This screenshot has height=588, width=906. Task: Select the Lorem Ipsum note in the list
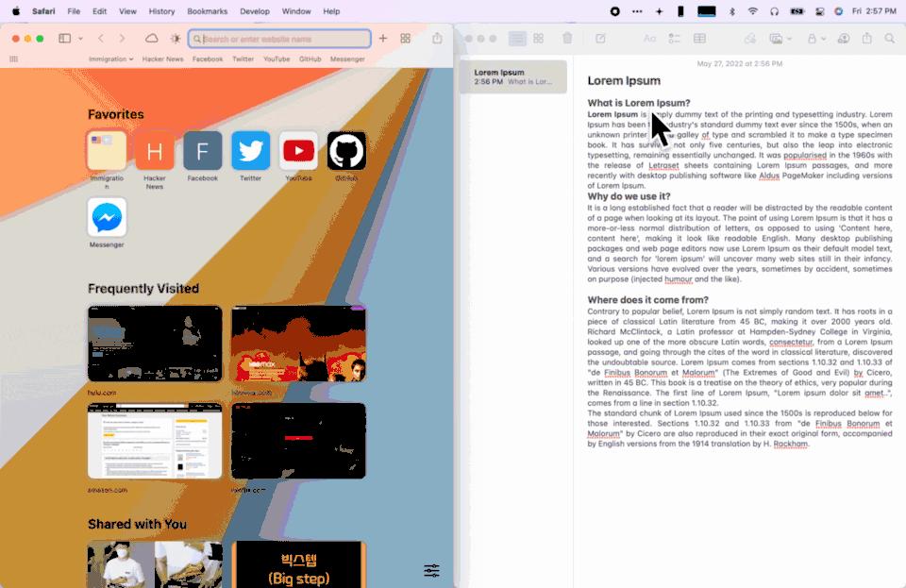point(512,77)
